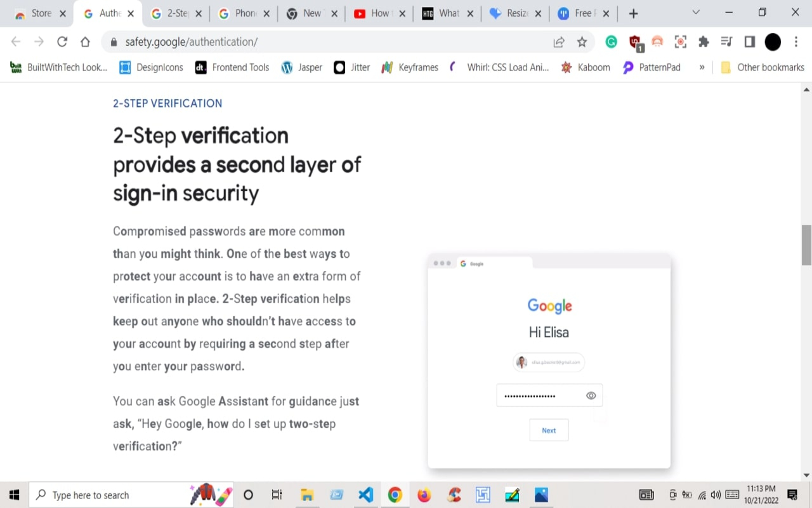Screen dimensions: 812x508
Task: Open the Jasper bookmark
Action: 302,67
